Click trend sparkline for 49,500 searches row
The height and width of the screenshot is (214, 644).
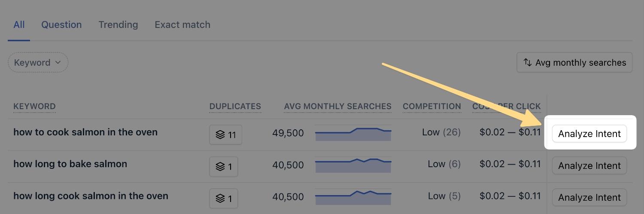click(x=353, y=134)
